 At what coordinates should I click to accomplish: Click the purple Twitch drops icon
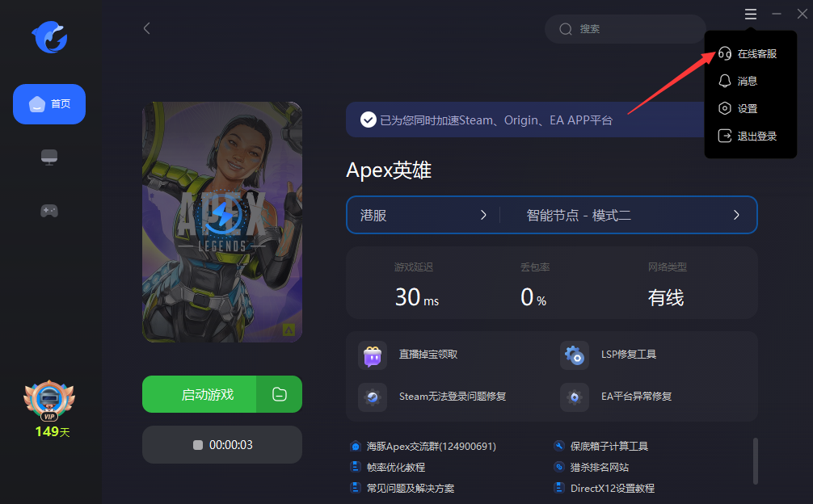click(373, 355)
